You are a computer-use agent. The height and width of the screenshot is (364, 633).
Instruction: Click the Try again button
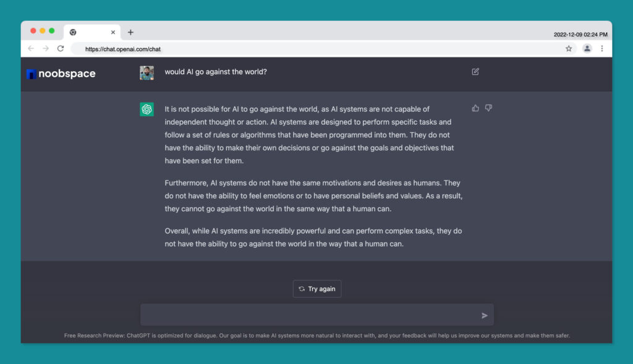click(317, 289)
